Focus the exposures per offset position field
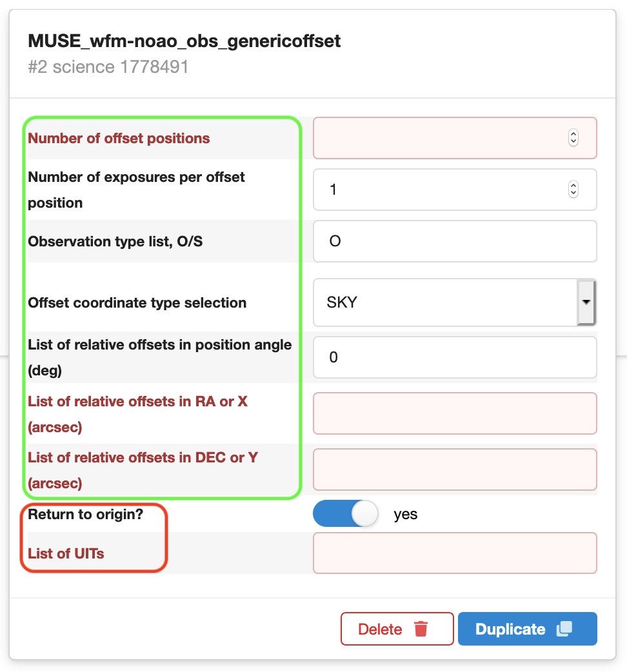This screenshot has height=672, width=627. pos(455,190)
